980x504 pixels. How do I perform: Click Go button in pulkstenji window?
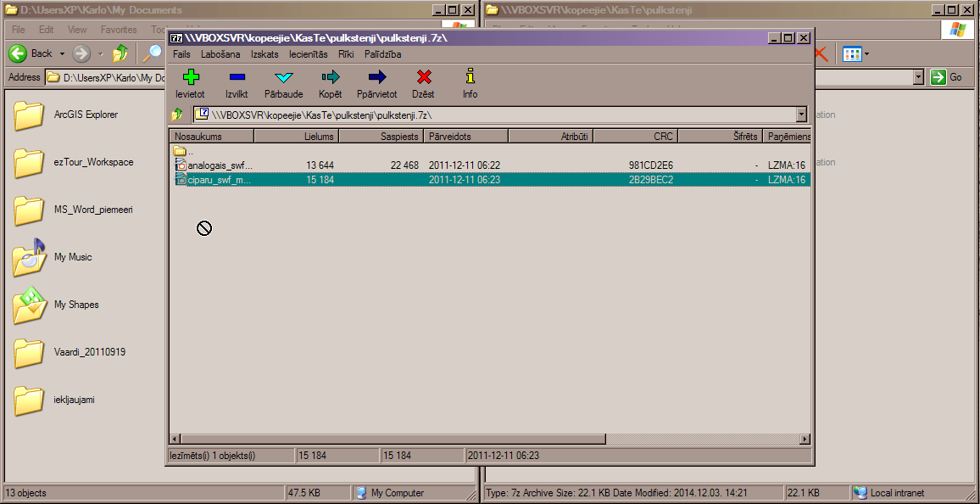(x=947, y=77)
